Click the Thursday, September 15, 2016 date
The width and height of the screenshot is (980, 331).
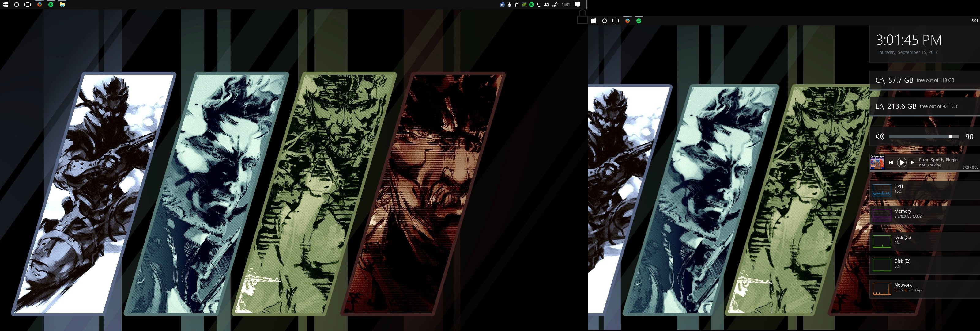point(907,53)
